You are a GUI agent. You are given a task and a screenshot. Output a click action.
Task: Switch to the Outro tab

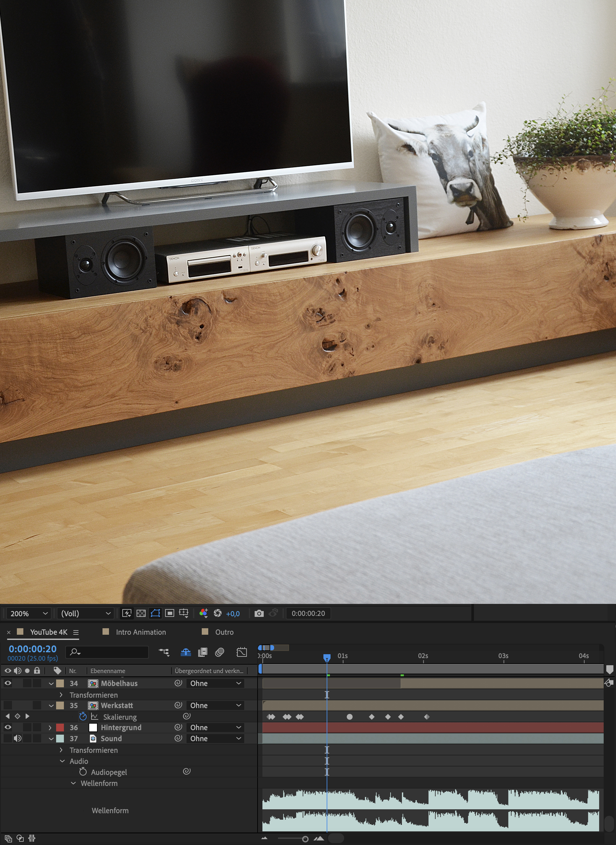pos(224,632)
